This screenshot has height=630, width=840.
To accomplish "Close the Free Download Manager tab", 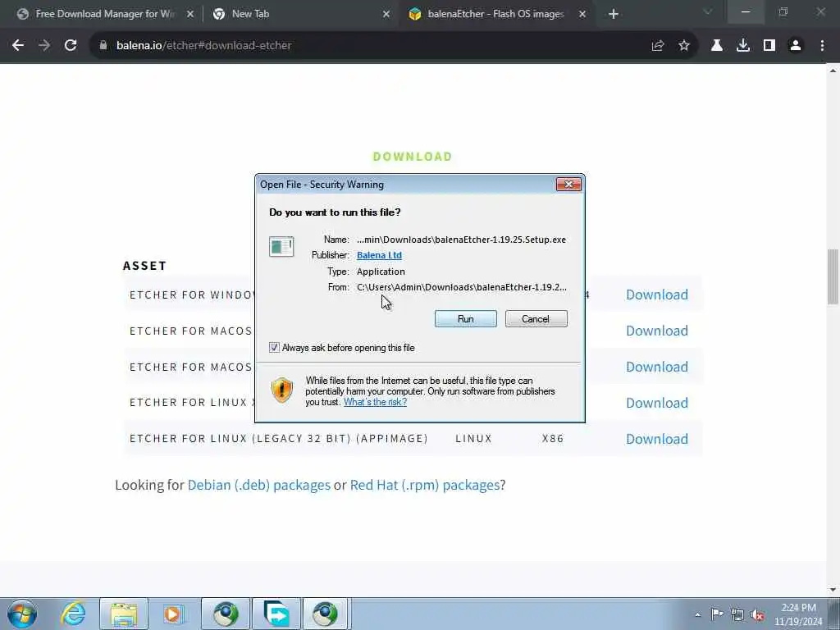I will [x=190, y=14].
